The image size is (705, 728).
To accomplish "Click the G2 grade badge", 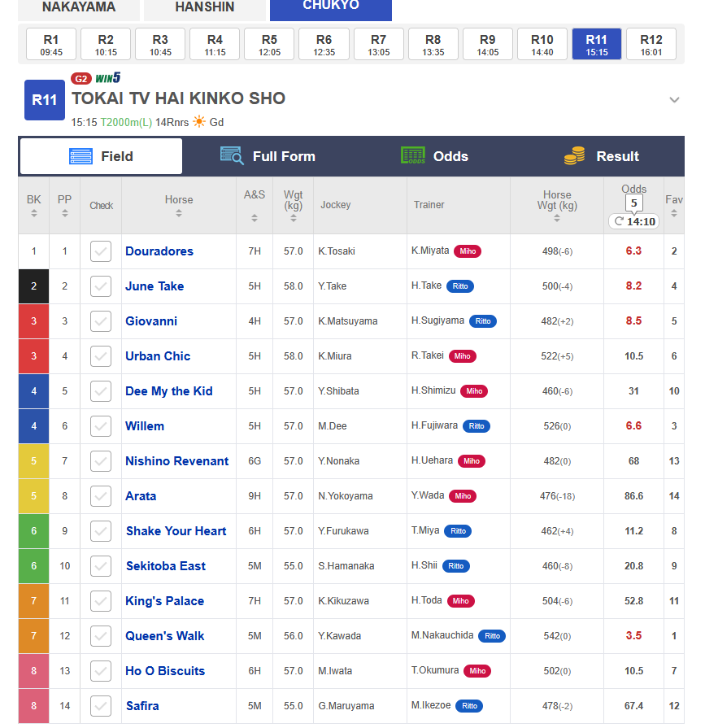I will [81, 79].
